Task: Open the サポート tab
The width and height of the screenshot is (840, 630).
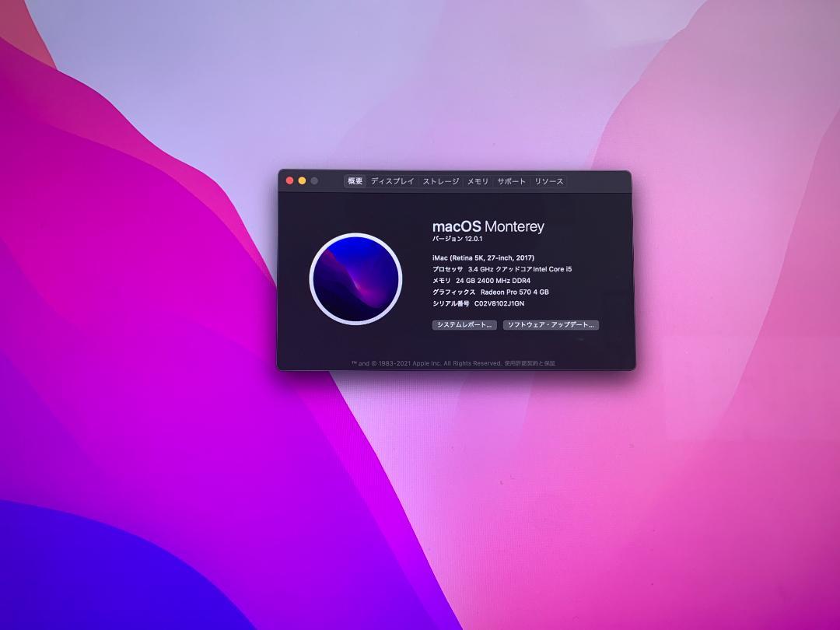Action: point(512,181)
